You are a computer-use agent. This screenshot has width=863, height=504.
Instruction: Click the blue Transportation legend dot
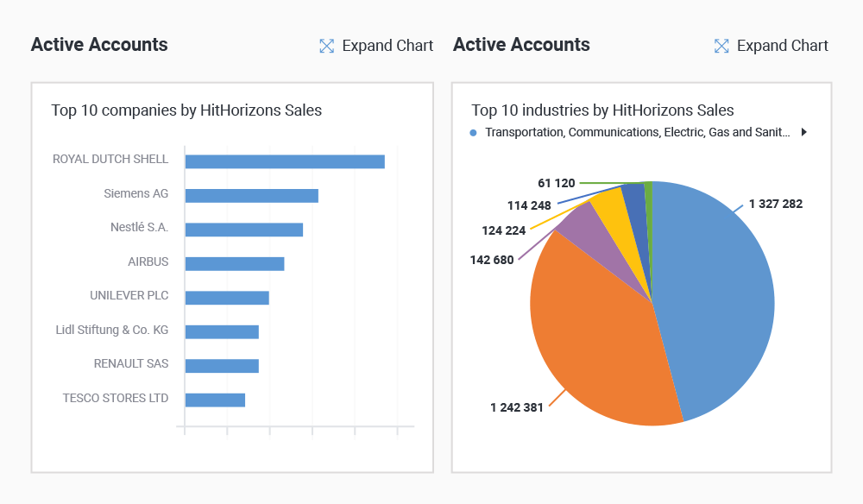(473, 133)
